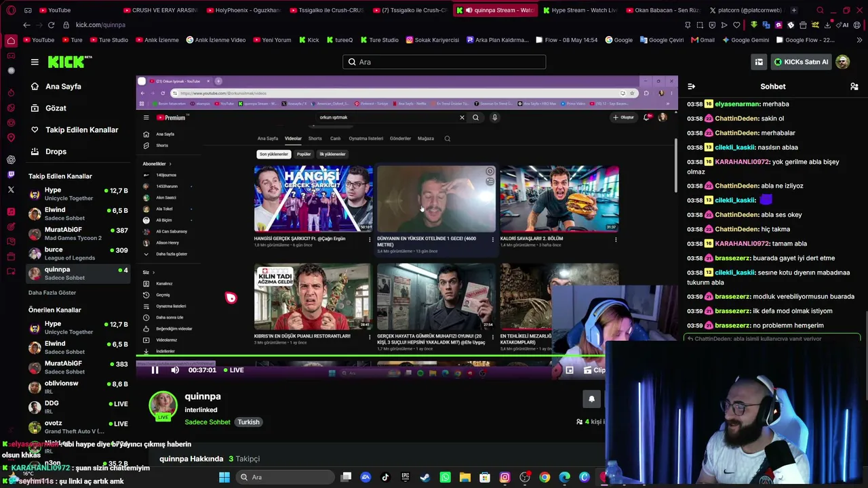Viewport: 868px width, 488px height.
Task: Open Twitch in Opera sidebar
Action: click(11, 175)
